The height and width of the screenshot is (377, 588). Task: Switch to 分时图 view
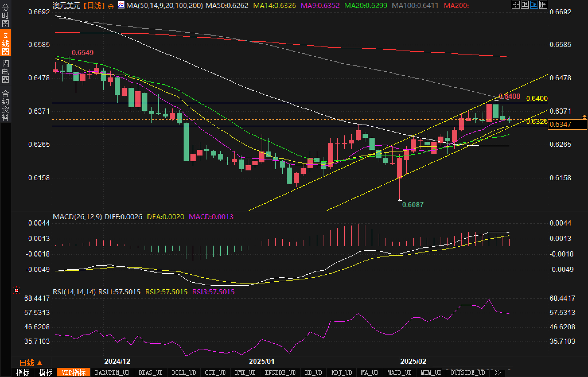[x=5, y=15]
